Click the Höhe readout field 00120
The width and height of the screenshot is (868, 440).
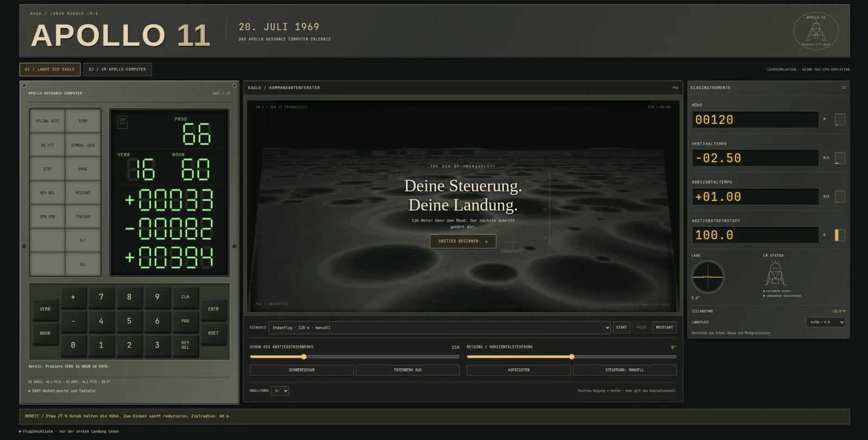[755, 119]
